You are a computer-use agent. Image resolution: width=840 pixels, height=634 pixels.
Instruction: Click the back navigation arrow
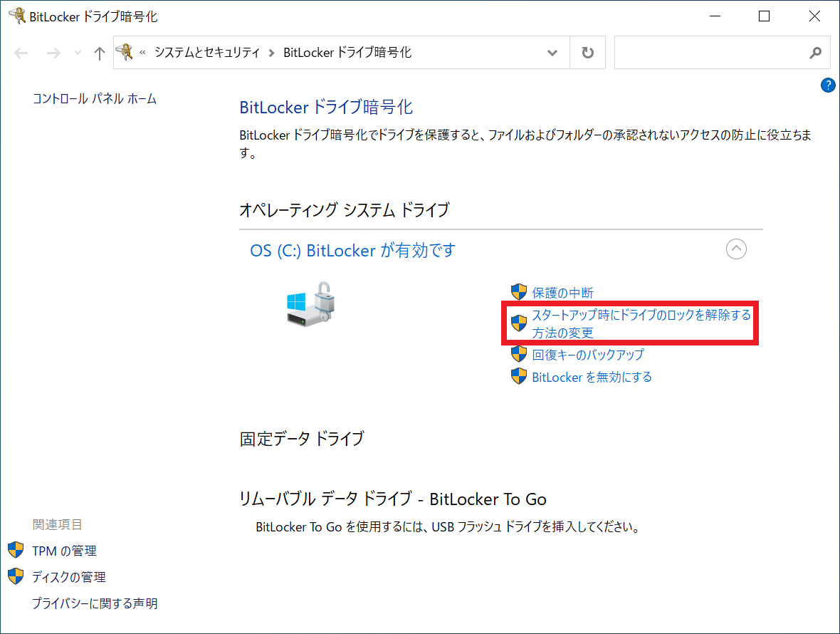(21, 53)
